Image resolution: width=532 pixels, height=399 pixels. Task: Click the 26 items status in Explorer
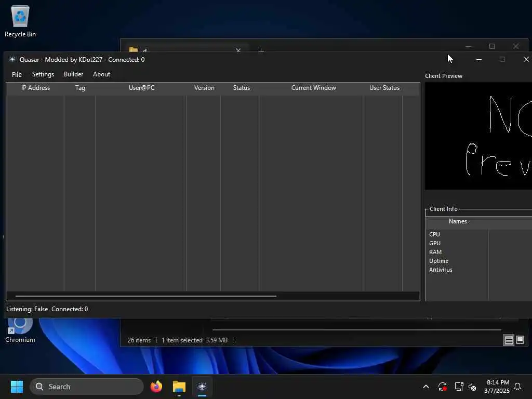click(x=139, y=340)
